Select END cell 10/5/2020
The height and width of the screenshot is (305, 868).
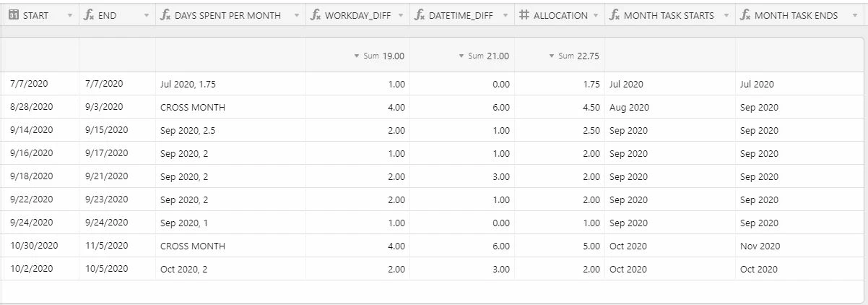click(117, 269)
